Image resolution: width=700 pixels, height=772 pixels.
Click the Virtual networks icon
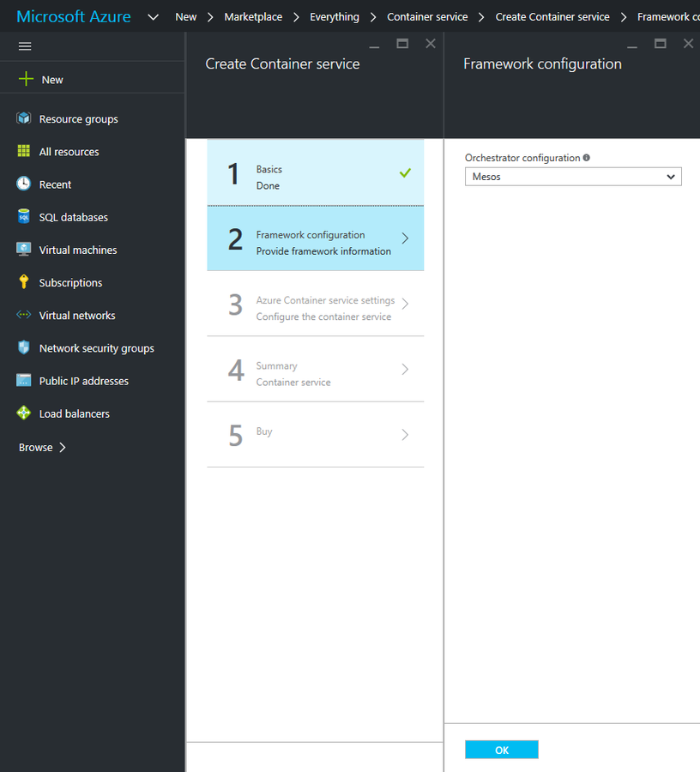[24, 315]
